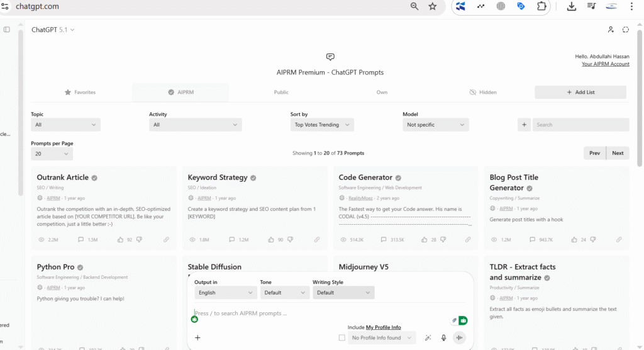Open the My Profile Info link
The width and height of the screenshot is (644, 350).
(x=383, y=327)
